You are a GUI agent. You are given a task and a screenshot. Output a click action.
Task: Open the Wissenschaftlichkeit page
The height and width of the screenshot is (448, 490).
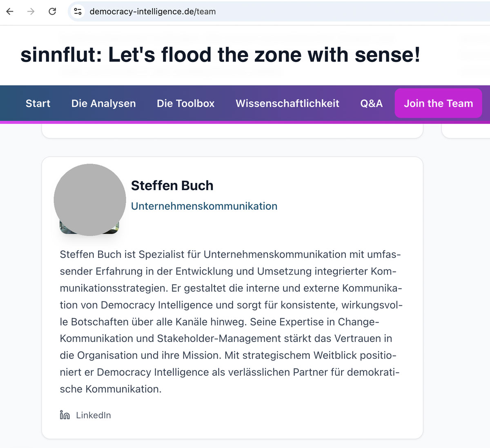click(287, 104)
